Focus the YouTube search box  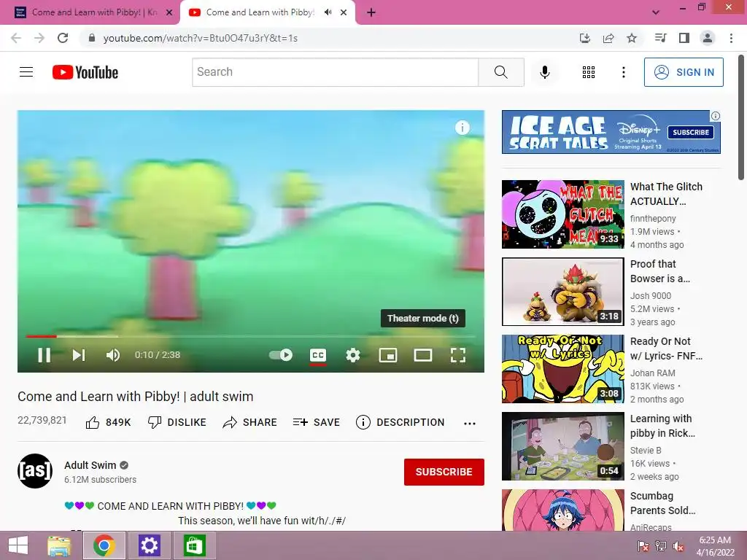(335, 72)
